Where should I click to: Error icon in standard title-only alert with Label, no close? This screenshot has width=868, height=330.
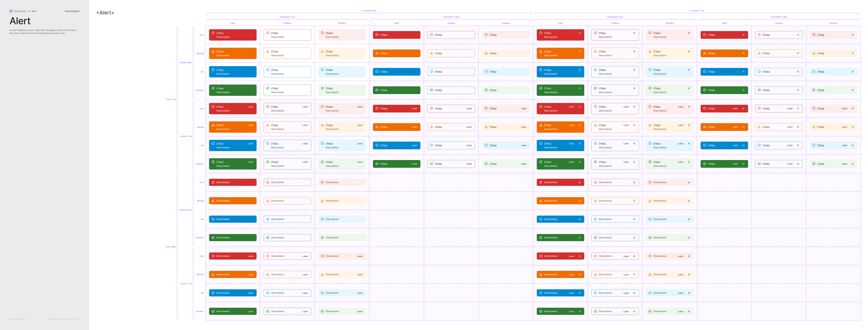(486, 108)
